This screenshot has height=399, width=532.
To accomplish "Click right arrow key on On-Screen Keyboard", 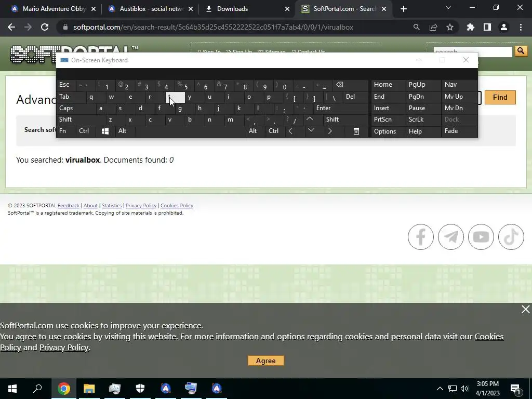I will (x=330, y=131).
